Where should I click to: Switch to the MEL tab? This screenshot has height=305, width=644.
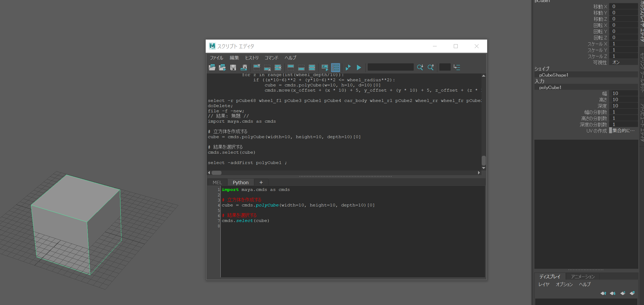tap(217, 182)
